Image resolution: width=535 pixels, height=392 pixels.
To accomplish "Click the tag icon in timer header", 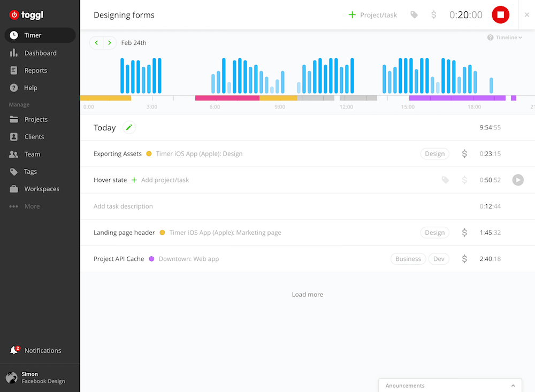I will [x=414, y=15].
